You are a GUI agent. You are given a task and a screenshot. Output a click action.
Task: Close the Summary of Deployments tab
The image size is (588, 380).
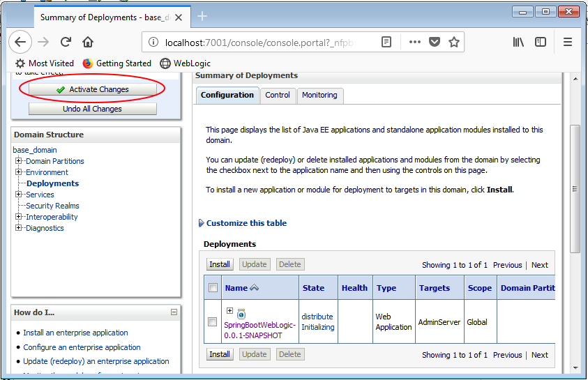coord(179,17)
